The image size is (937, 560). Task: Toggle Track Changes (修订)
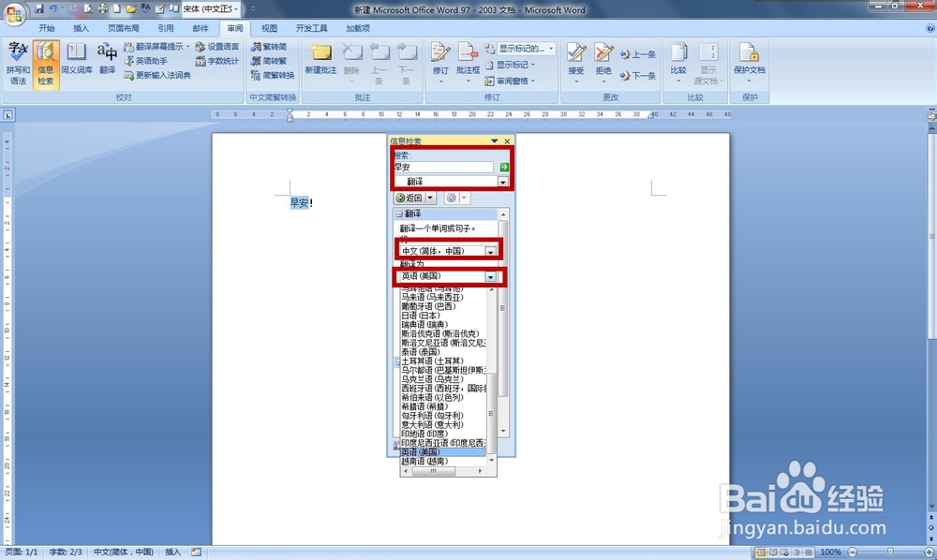440,58
